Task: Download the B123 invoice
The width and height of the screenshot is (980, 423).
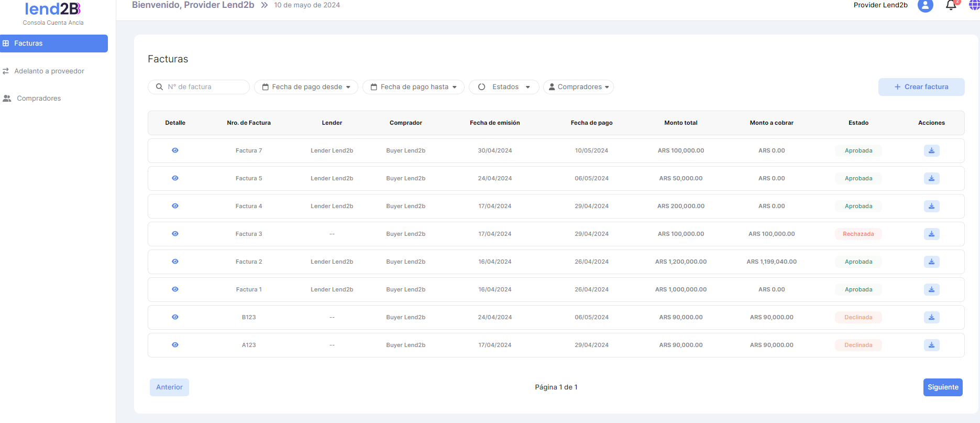Action: (x=931, y=318)
